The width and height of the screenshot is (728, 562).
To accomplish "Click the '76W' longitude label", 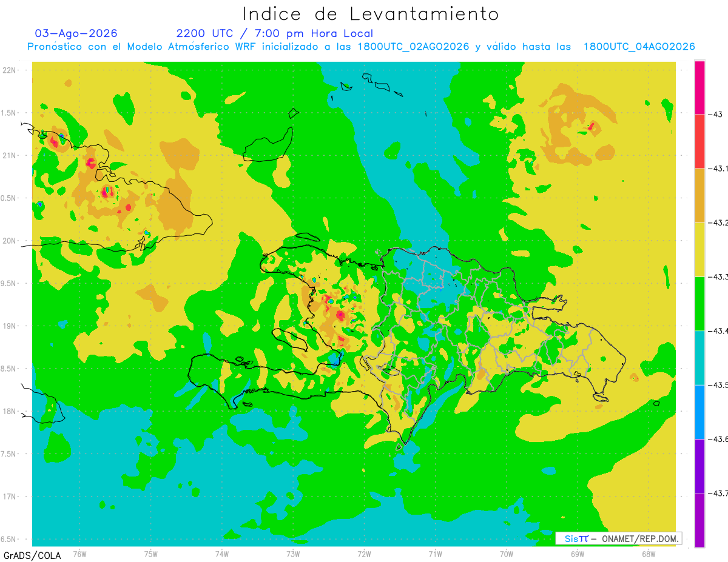I will click(x=79, y=554).
